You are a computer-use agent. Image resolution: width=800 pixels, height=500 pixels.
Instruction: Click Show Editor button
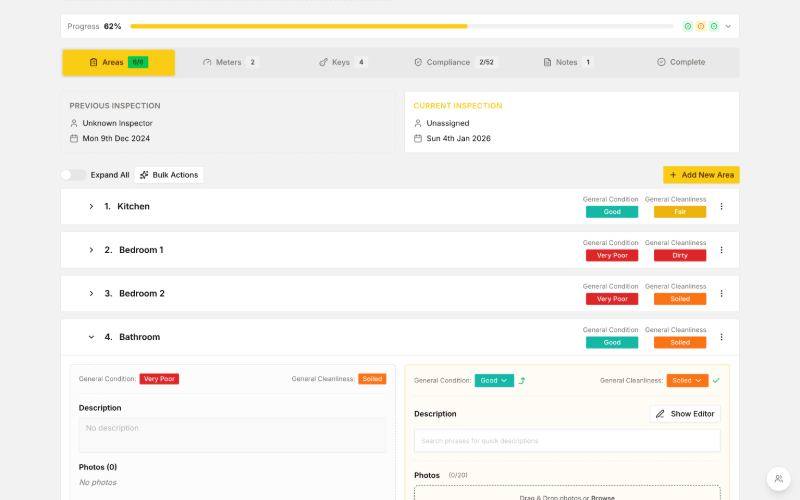pyautogui.click(x=685, y=414)
